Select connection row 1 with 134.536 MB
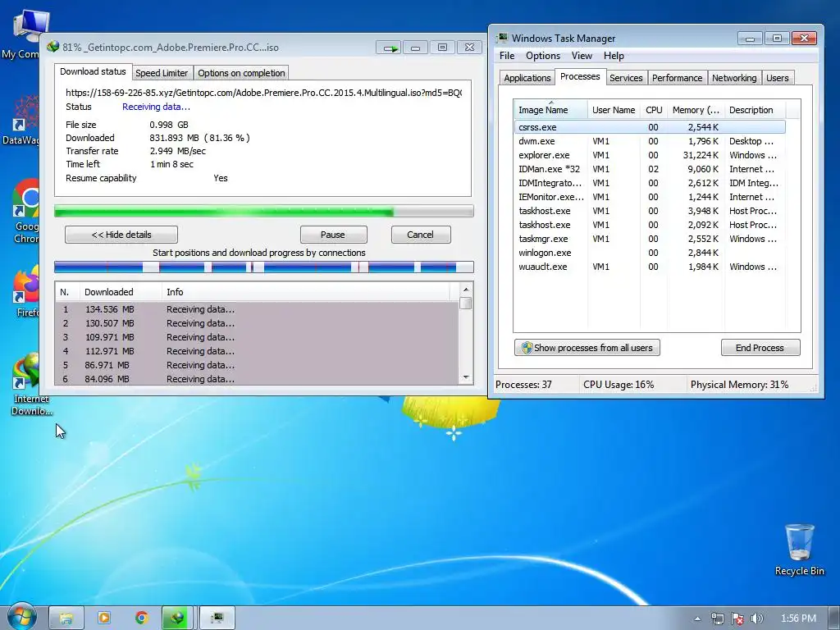840x630 pixels. [x=257, y=309]
